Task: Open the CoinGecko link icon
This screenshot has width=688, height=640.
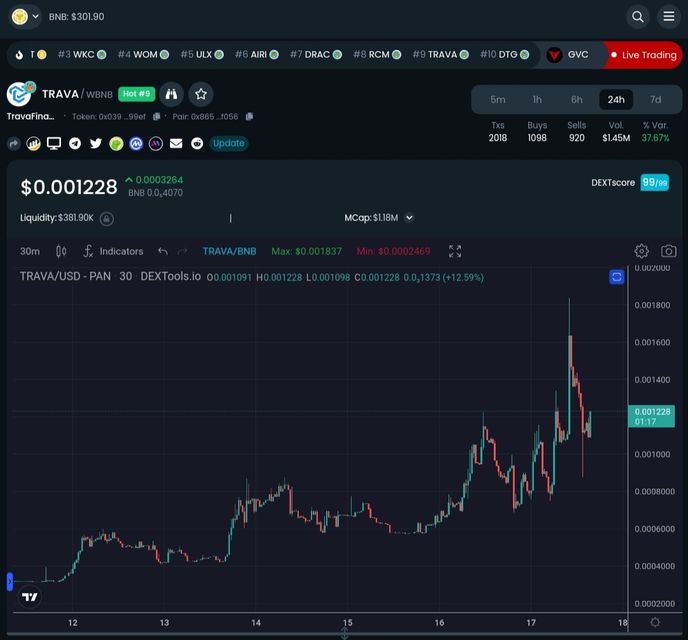Action: (116, 143)
